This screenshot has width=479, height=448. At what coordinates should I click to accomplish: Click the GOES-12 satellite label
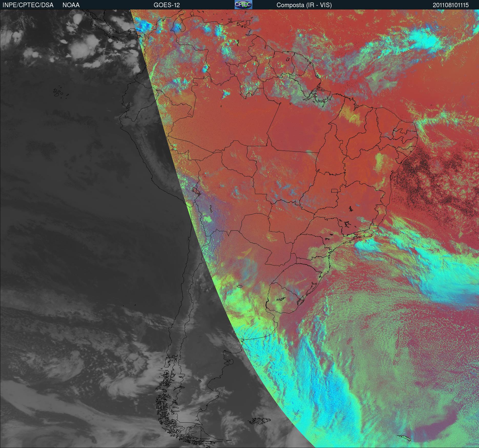pos(167,5)
